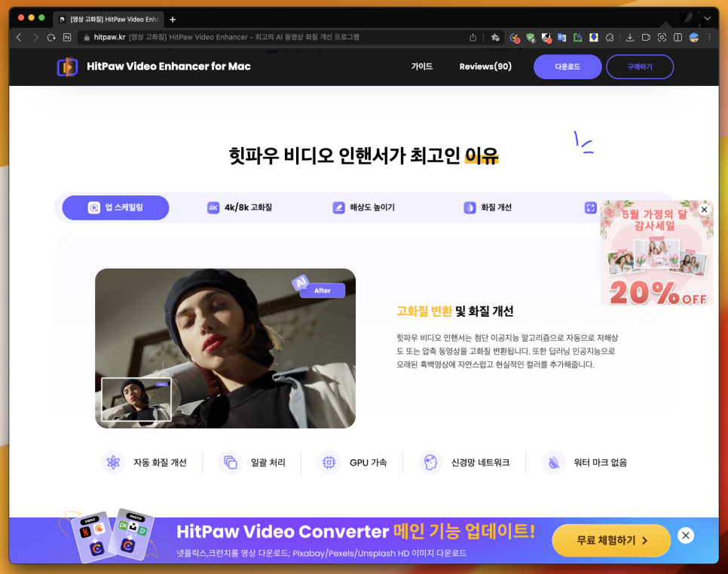Image resolution: width=728 pixels, height=574 pixels.
Task: Click the 워터 마크 없음 droplet icon
Action: [x=553, y=462]
